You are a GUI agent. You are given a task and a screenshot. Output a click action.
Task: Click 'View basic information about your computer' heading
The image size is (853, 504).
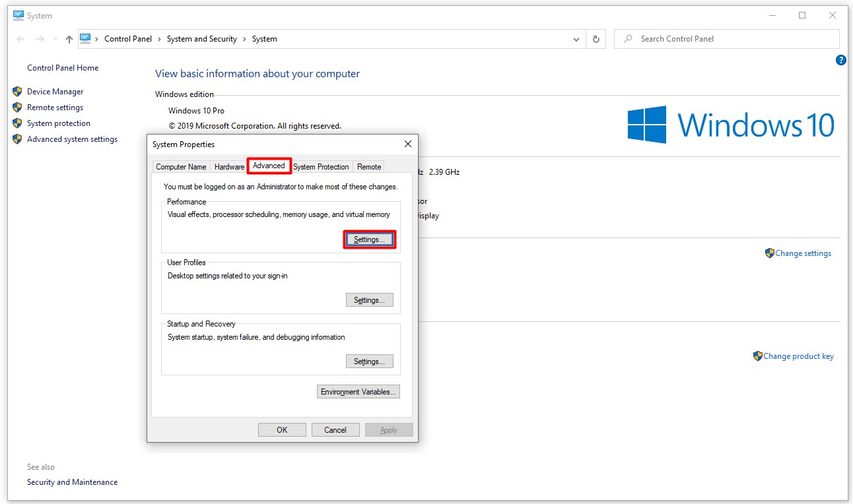point(257,74)
